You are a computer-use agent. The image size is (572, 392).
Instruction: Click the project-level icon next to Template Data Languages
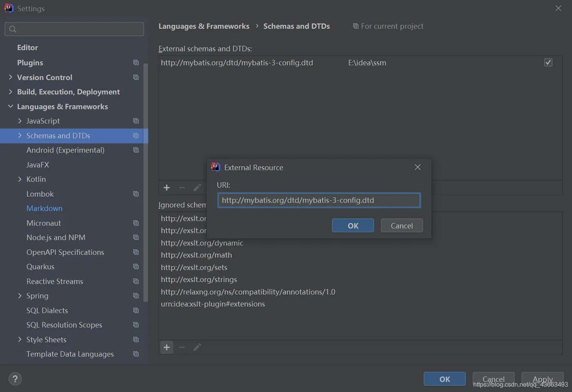pyautogui.click(x=136, y=354)
